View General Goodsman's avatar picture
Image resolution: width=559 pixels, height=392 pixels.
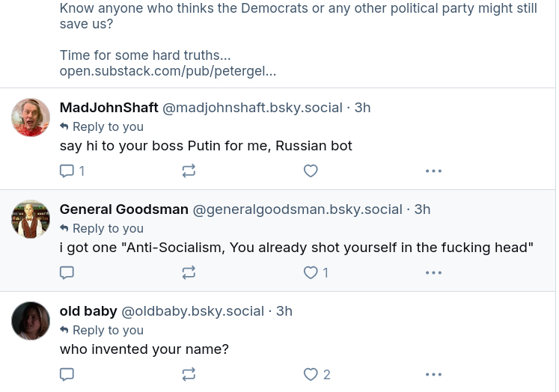31,219
